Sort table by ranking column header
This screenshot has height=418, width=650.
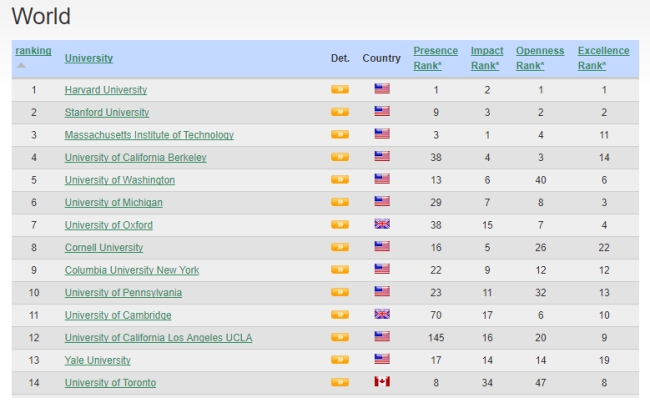[x=33, y=51]
